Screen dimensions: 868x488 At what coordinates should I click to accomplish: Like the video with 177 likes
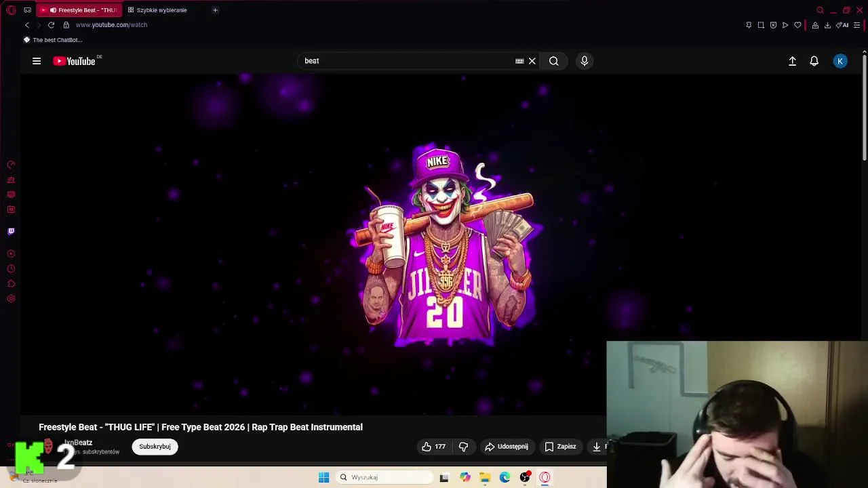click(x=433, y=447)
